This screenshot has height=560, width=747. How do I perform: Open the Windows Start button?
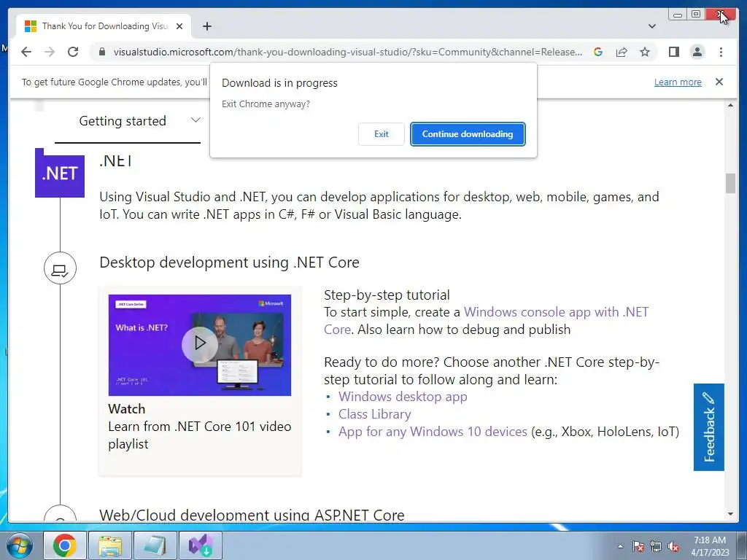click(x=19, y=545)
